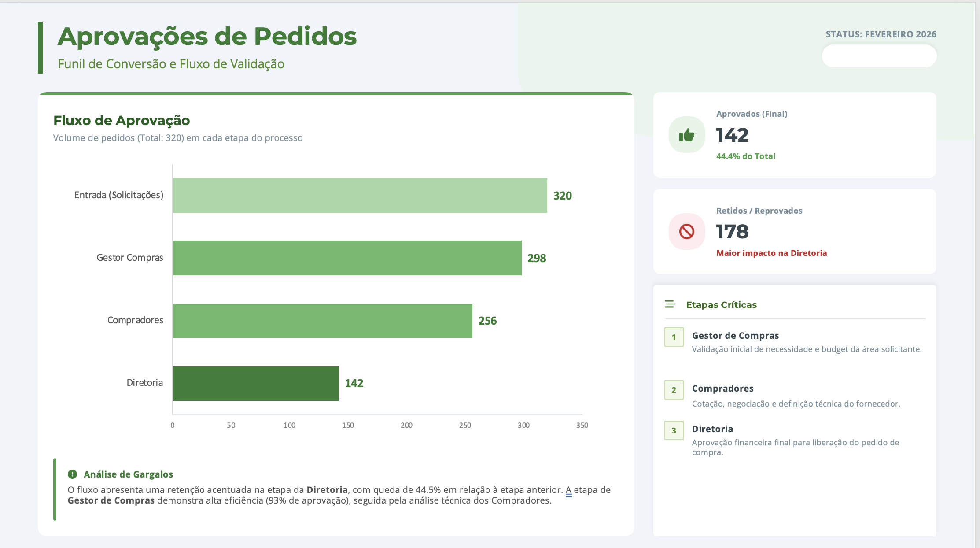Click the Compradores bar in chart
The width and height of the screenshot is (980, 548).
322,321
